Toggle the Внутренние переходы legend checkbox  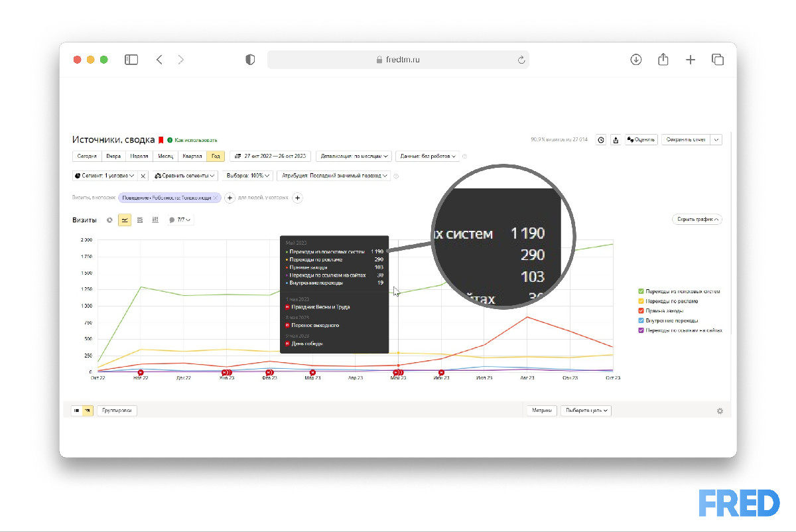coord(640,320)
